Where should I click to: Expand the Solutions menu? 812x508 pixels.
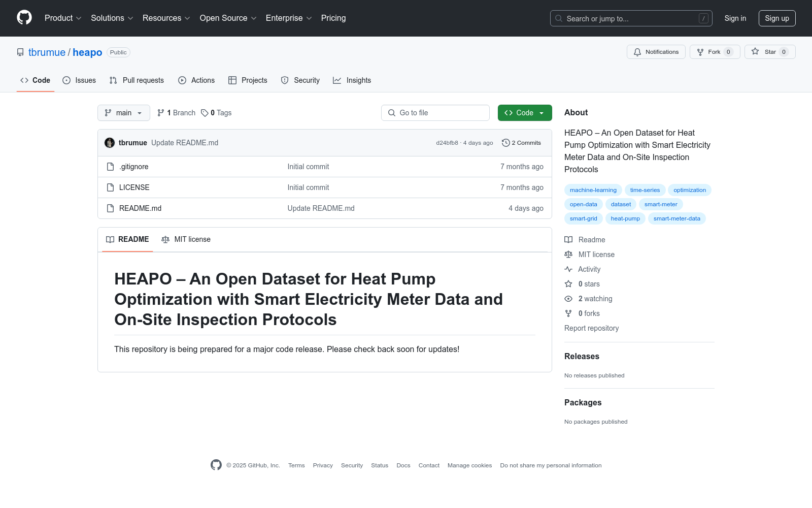tap(112, 18)
